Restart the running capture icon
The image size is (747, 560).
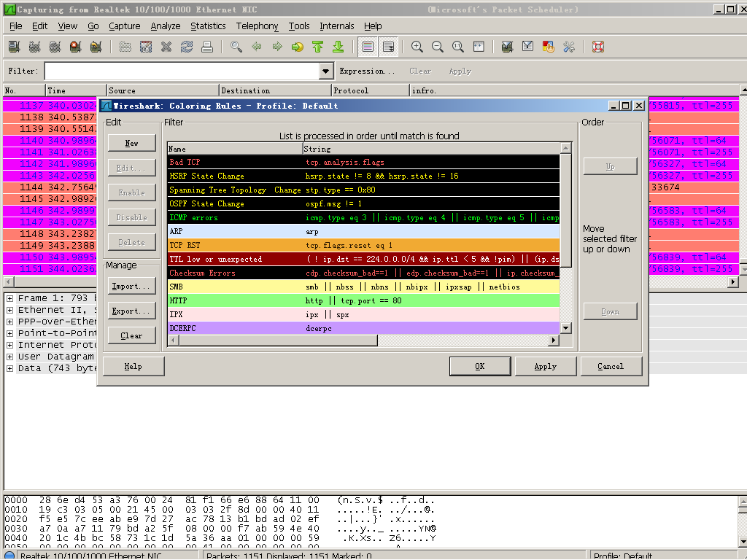pyautogui.click(x=96, y=47)
